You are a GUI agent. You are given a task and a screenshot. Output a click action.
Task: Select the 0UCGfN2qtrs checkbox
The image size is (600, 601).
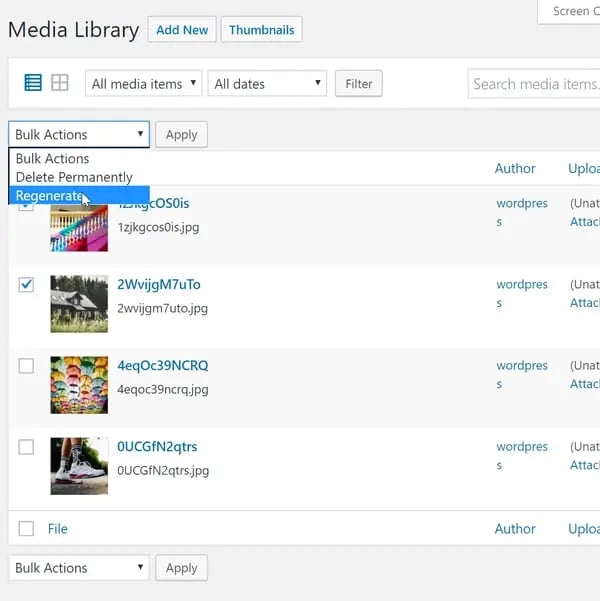pos(26,447)
